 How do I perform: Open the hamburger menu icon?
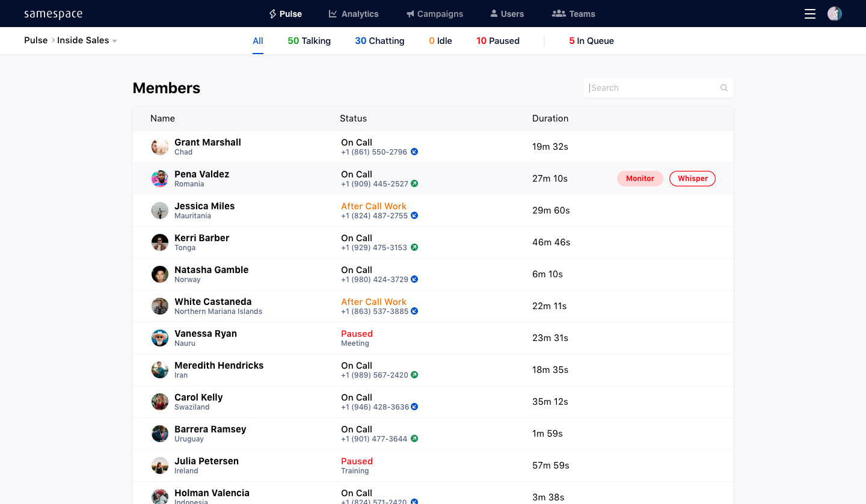(810, 14)
